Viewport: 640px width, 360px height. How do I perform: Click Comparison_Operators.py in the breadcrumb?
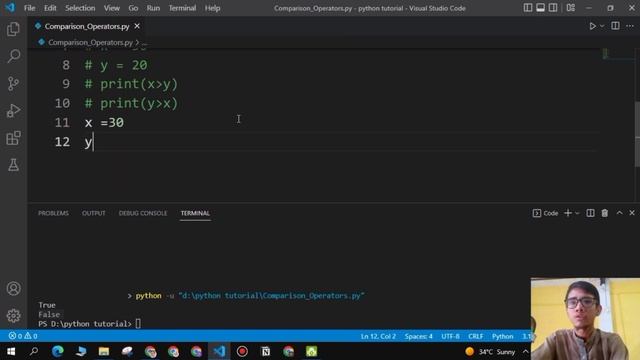pos(90,42)
